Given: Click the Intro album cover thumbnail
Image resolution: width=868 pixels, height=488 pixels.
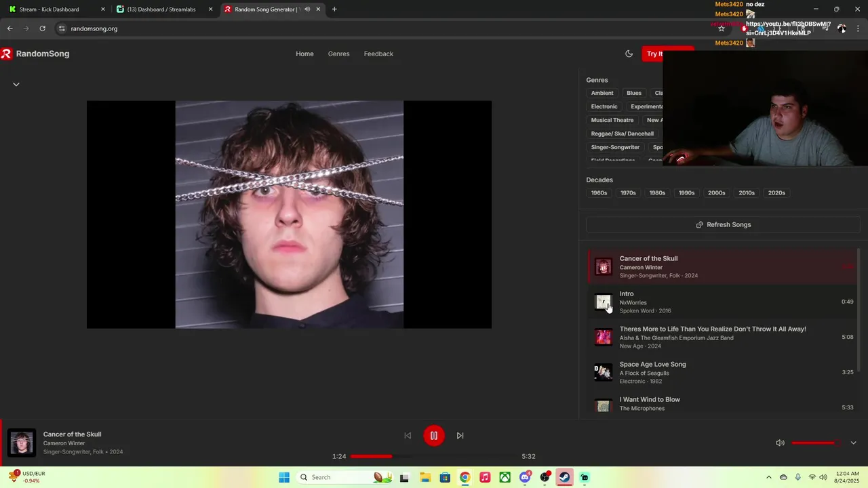Looking at the screenshot, I should click(x=603, y=302).
